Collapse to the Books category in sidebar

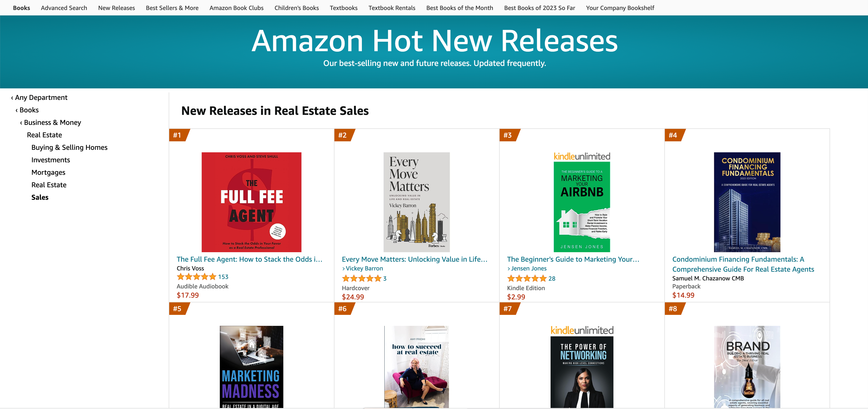click(27, 110)
